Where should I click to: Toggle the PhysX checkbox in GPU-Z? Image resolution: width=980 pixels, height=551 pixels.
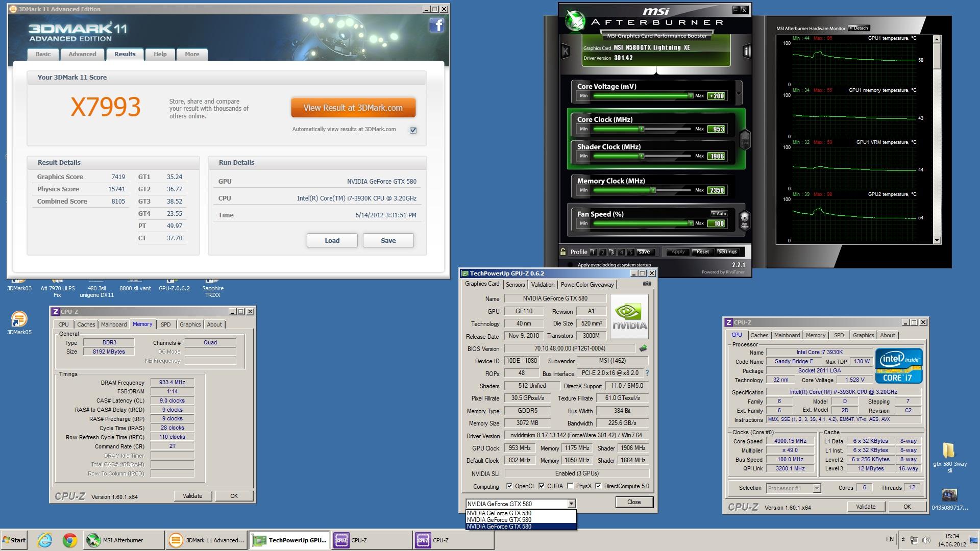pyautogui.click(x=570, y=486)
